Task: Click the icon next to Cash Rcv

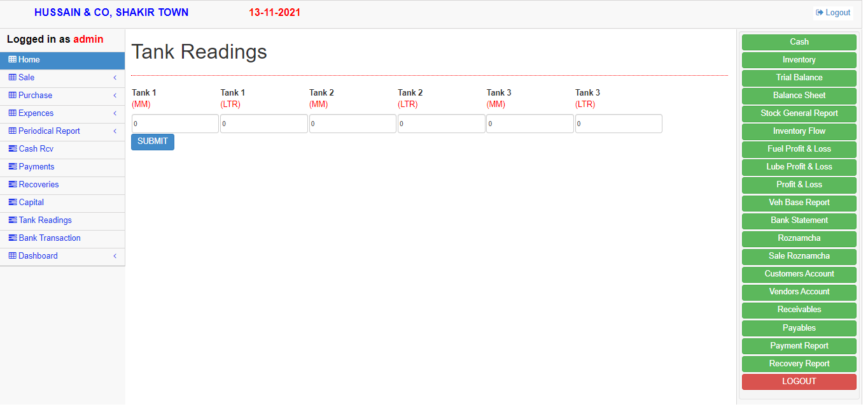Action: 13,149
